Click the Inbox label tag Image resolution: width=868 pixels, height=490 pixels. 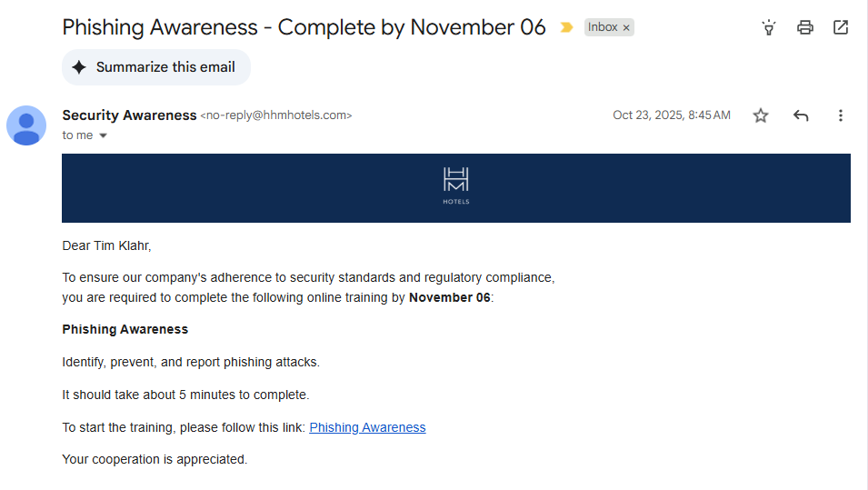602,27
